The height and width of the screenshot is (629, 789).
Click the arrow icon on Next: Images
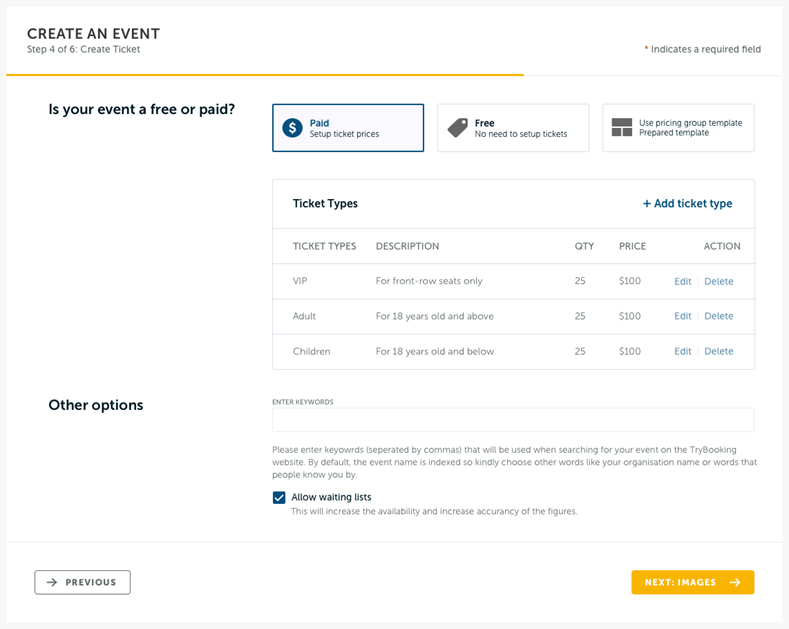coord(735,582)
